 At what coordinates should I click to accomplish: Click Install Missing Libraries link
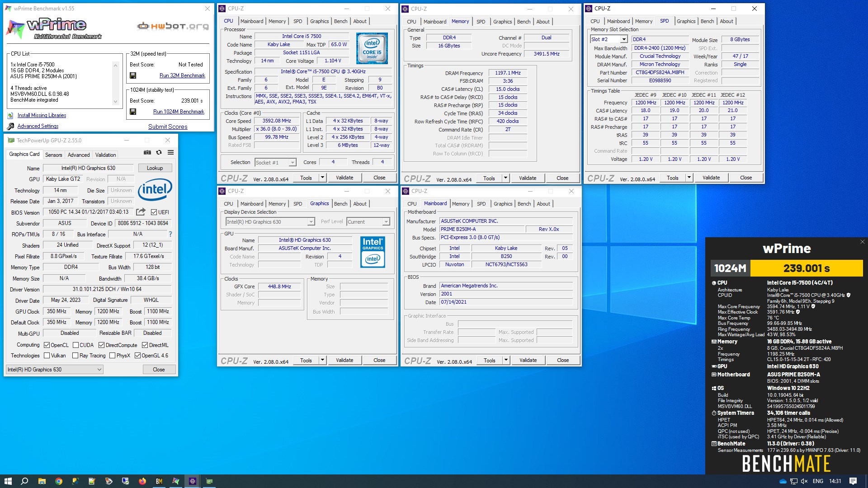pos(42,115)
